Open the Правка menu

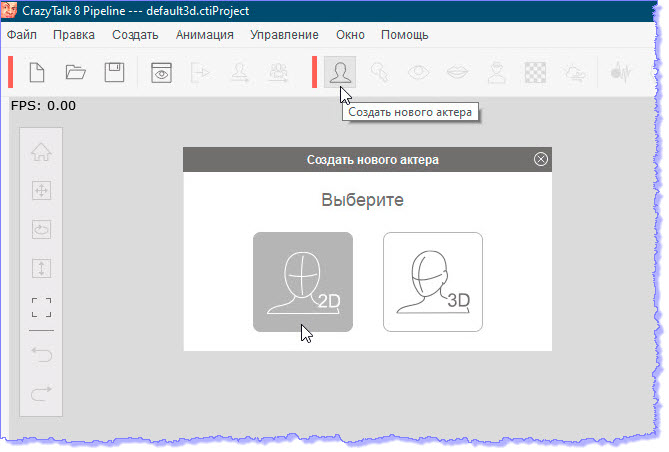pyautogui.click(x=74, y=35)
